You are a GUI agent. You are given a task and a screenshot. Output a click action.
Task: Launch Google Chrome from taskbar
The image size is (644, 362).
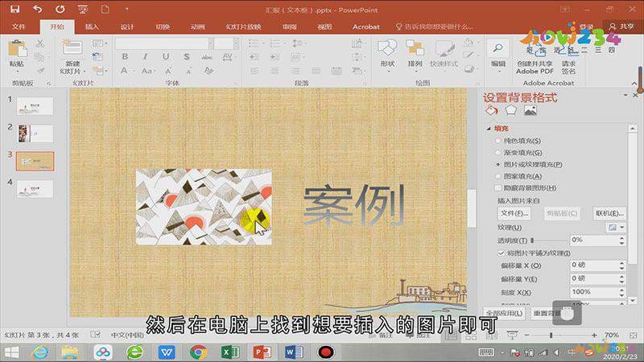(x=198, y=352)
